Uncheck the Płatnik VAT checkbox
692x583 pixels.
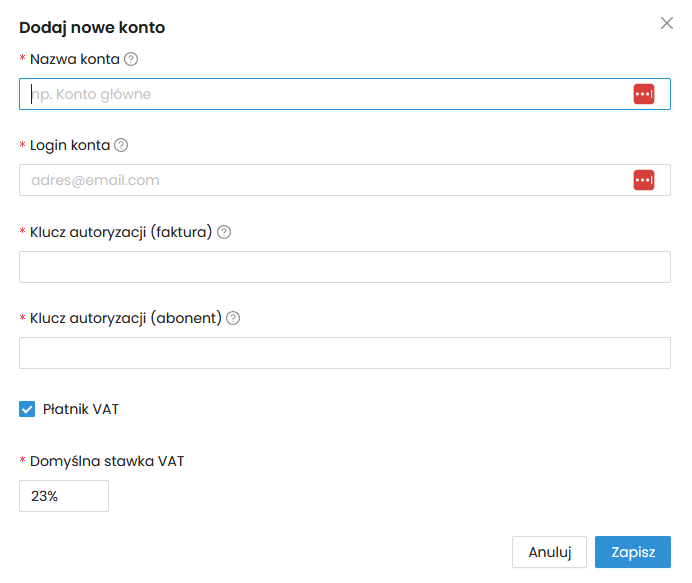coord(27,409)
